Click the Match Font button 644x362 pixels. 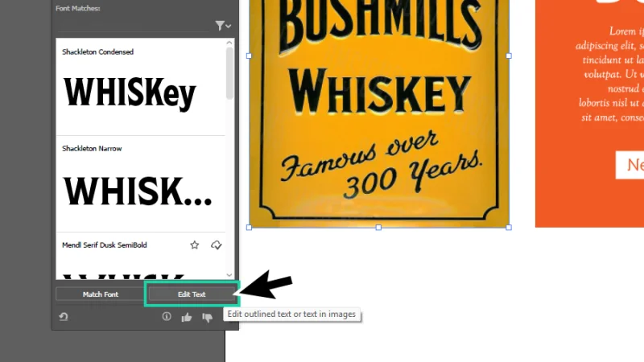(100, 294)
